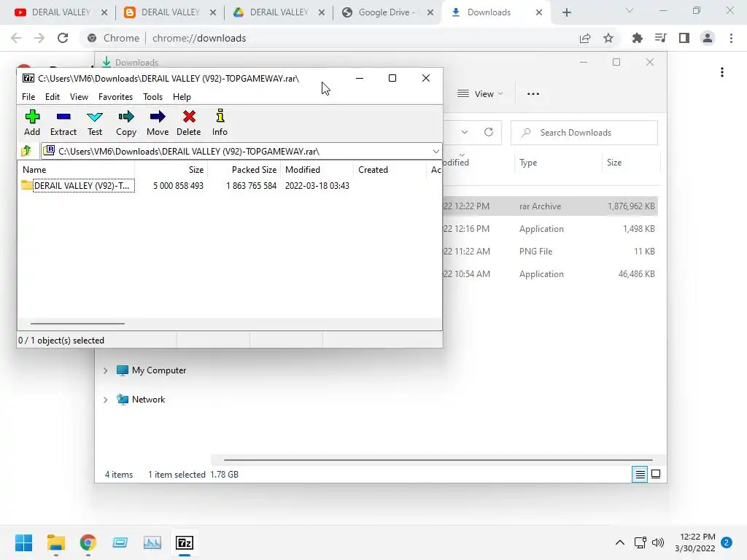Run the Test archive tool

[x=95, y=122]
